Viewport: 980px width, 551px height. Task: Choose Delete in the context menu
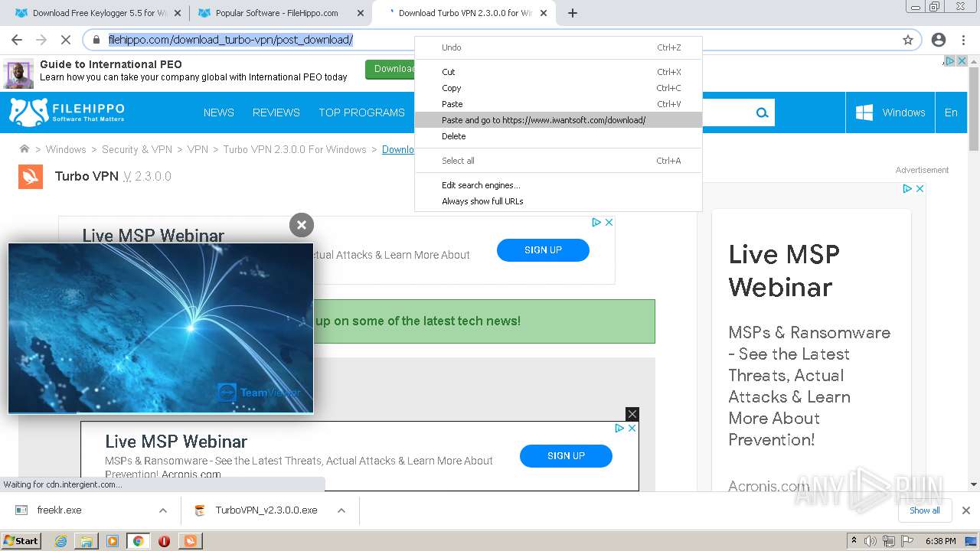(x=558, y=136)
